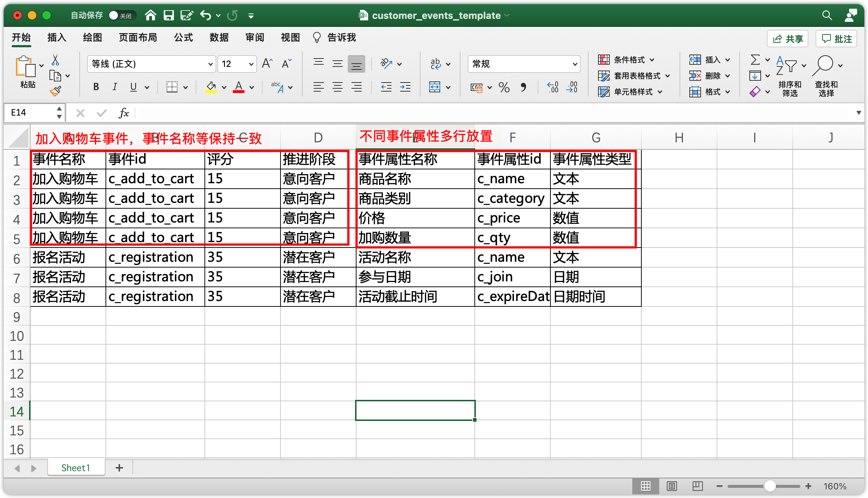The width and height of the screenshot is (868, 498).
Task: Toggle Underline formatting
Action: 134,87
